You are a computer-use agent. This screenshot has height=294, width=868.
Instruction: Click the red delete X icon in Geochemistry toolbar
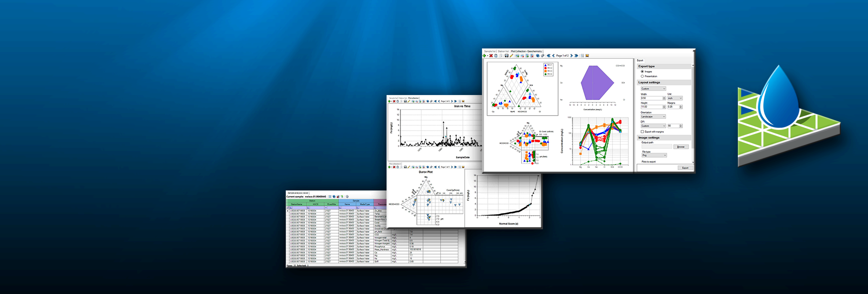click(491, 56)
